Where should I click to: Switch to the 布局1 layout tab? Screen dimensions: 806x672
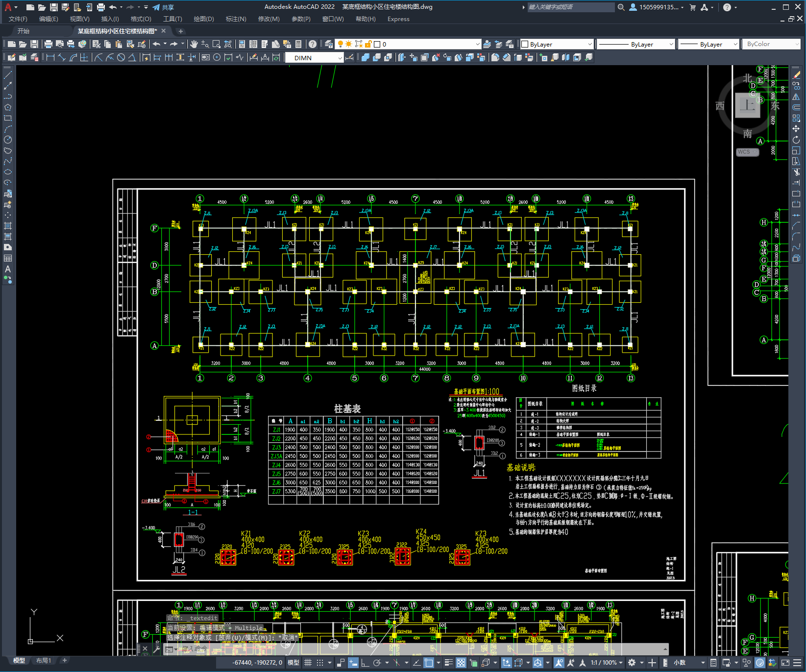coord(44,661)
